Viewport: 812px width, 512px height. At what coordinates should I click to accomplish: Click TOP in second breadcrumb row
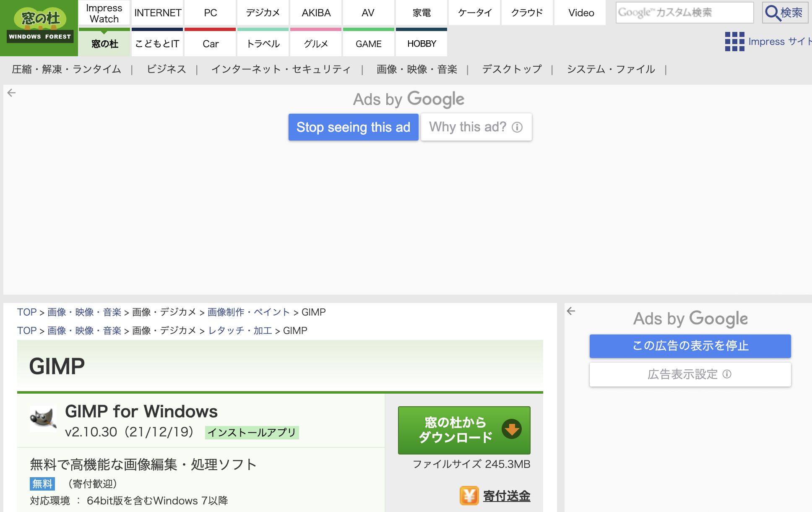27,331
